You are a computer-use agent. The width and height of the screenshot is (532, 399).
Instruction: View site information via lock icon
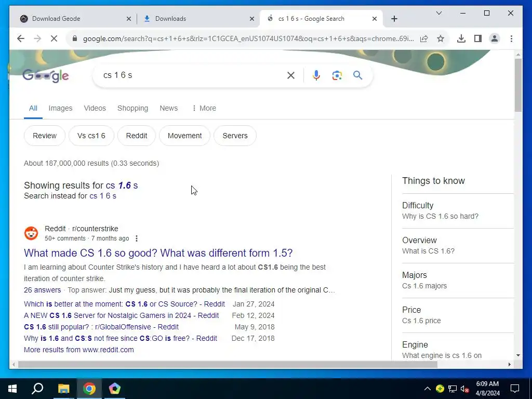pos(75,38)
